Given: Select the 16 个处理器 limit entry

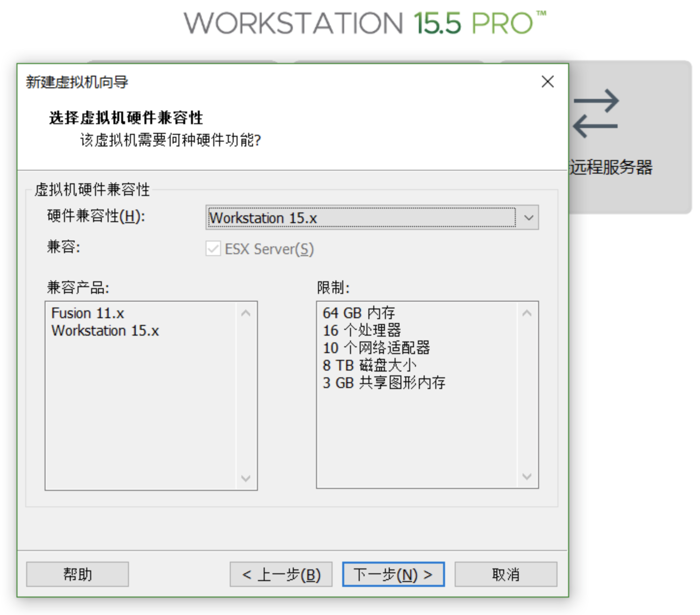Looking at the screenshot, I should click(x=362, y=331).
